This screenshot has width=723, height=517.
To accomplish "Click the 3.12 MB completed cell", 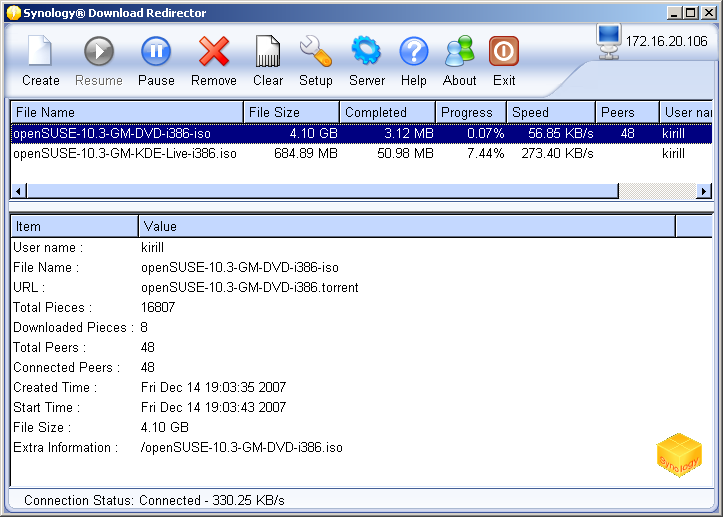I will coord(409,134).
